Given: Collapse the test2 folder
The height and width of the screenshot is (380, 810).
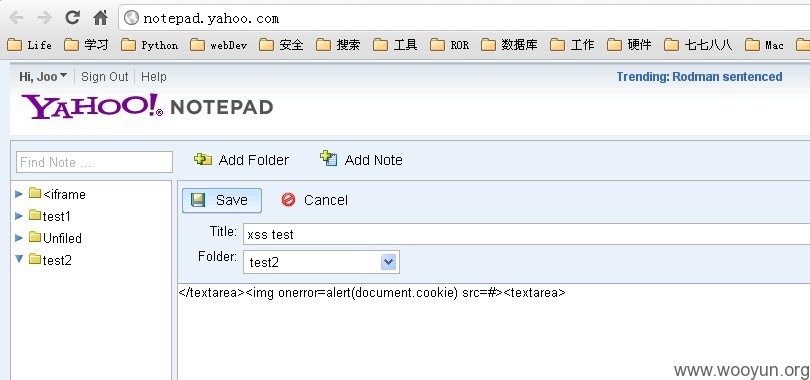Looking at the screenshot, I should tap(19, 259).
